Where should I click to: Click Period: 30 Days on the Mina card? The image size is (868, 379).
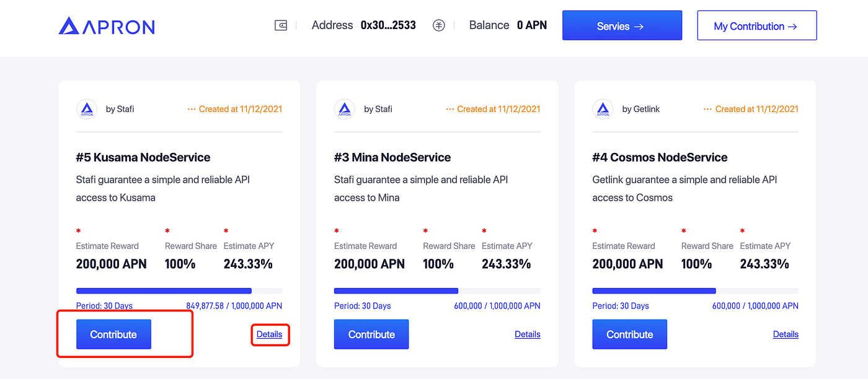[x=363, y=306]
